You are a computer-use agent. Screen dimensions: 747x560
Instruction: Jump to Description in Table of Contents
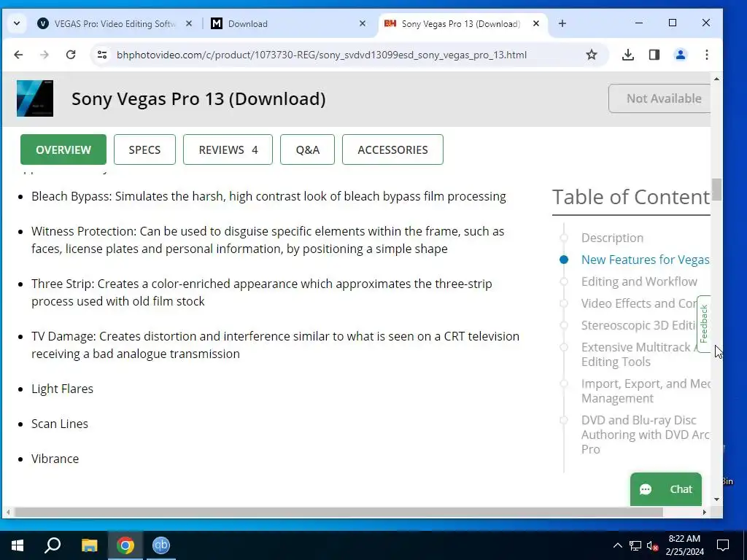click(x=612, y=238)
